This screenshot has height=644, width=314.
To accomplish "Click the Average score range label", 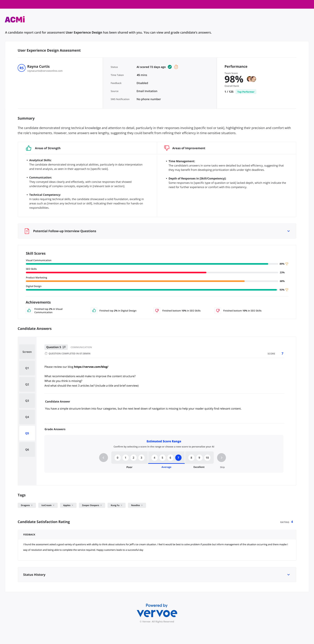I will coord(166,467).
